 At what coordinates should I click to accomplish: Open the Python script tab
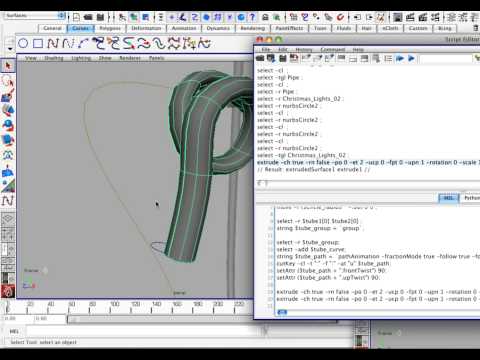click(x=471, y=198)
